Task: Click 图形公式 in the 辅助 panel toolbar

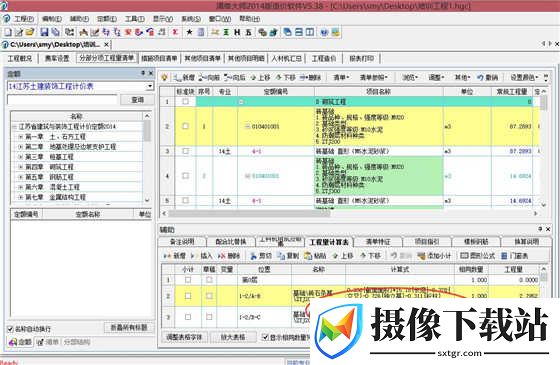Action: (478, 256)
